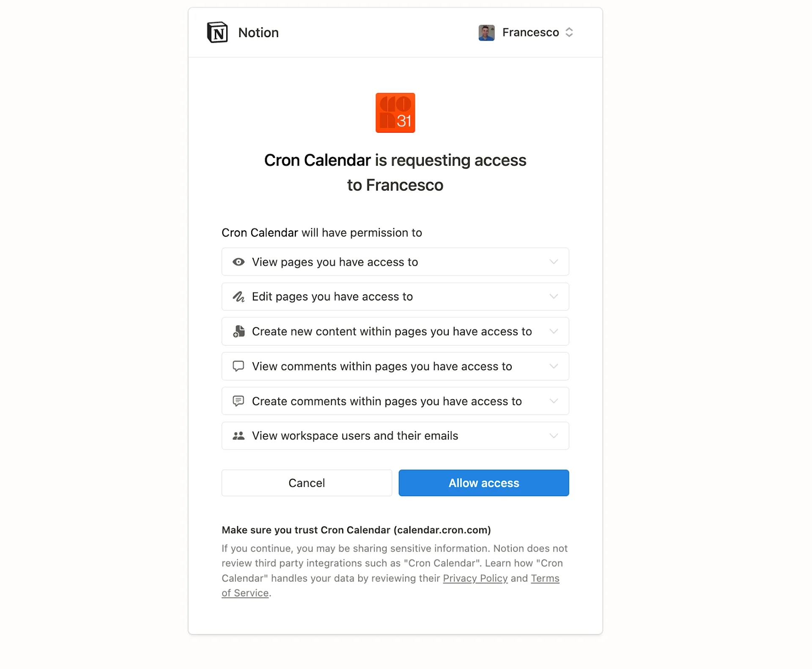Click the eye icon for viewing pages permission
This screenshot has width=812, height=669.
coord(239,262)
